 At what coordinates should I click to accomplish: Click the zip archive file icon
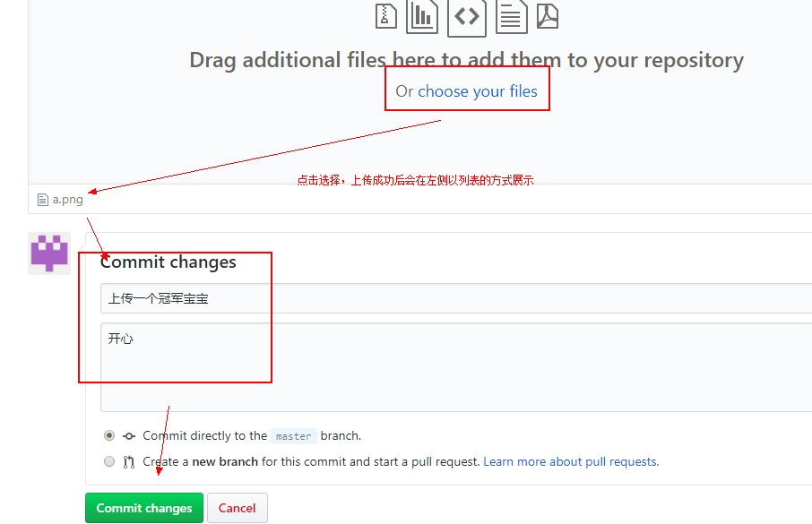click(386, 15)
